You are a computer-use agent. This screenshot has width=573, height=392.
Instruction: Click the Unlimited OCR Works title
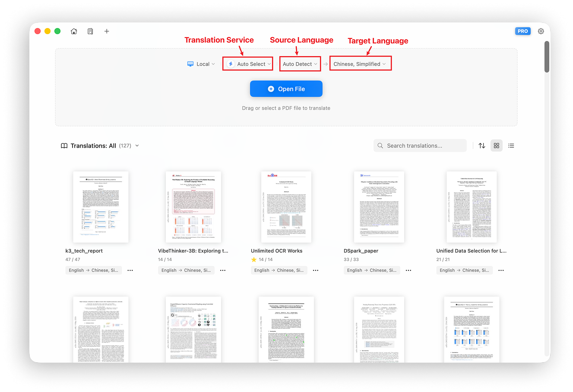point(277,251)
